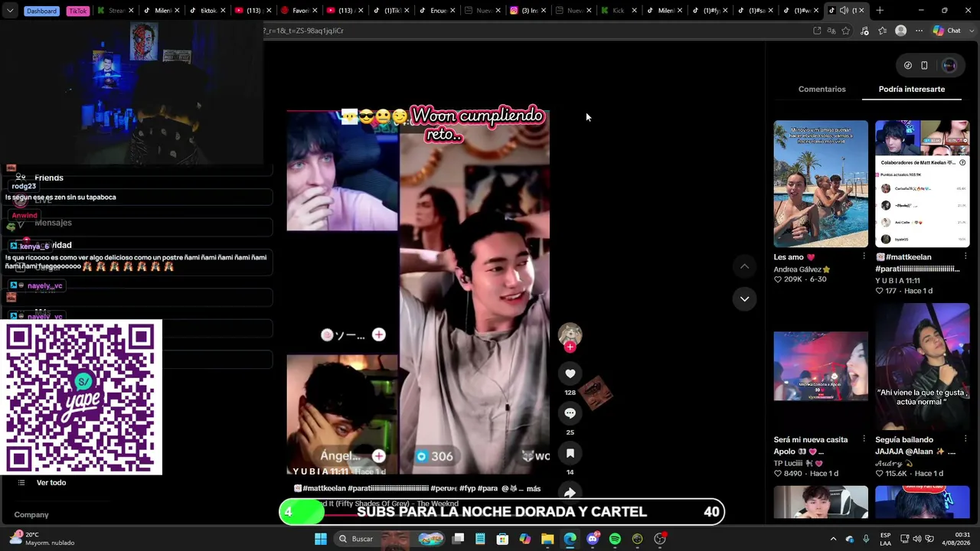Click the playing TikTok video
This screenshot has width=980, height=551.
418,292
